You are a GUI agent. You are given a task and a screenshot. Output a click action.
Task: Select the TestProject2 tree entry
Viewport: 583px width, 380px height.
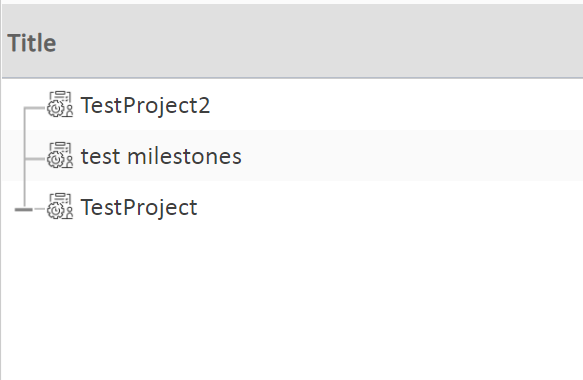click(x=145, y=105)
